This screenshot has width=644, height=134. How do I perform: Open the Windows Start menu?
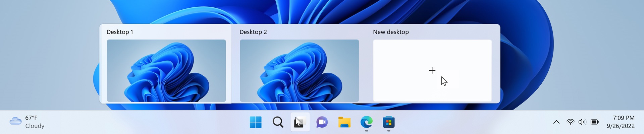(x=256, y=122)
